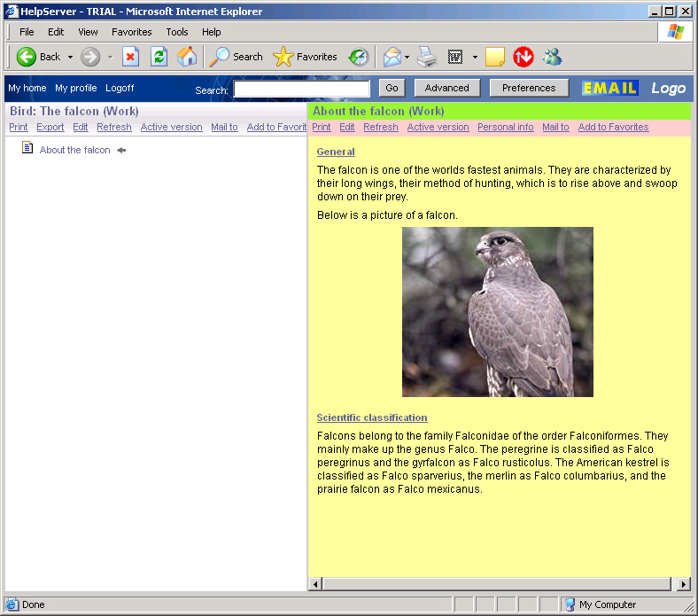
Task: Open Search pane with magnifier icon
Action: pyautogui.click(x=219, y=57)
